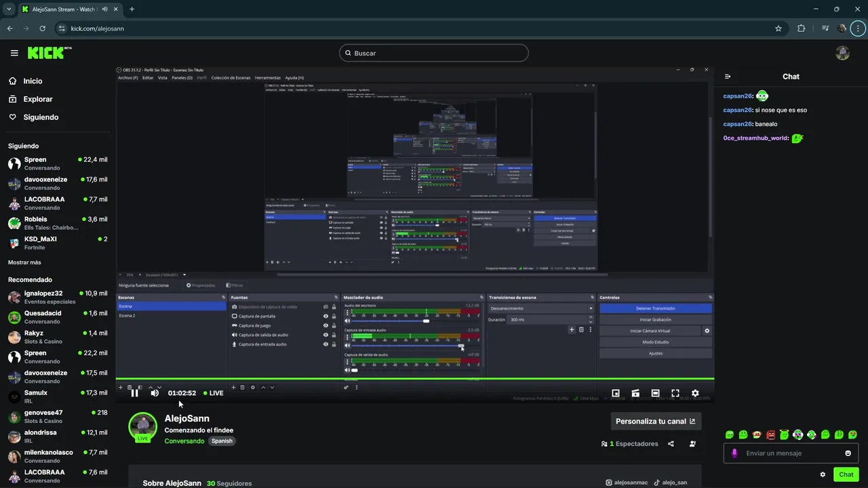Open the OBS Vista menu in stream
The width and height of the screenshot is (868, 488).
pos(163,78)
